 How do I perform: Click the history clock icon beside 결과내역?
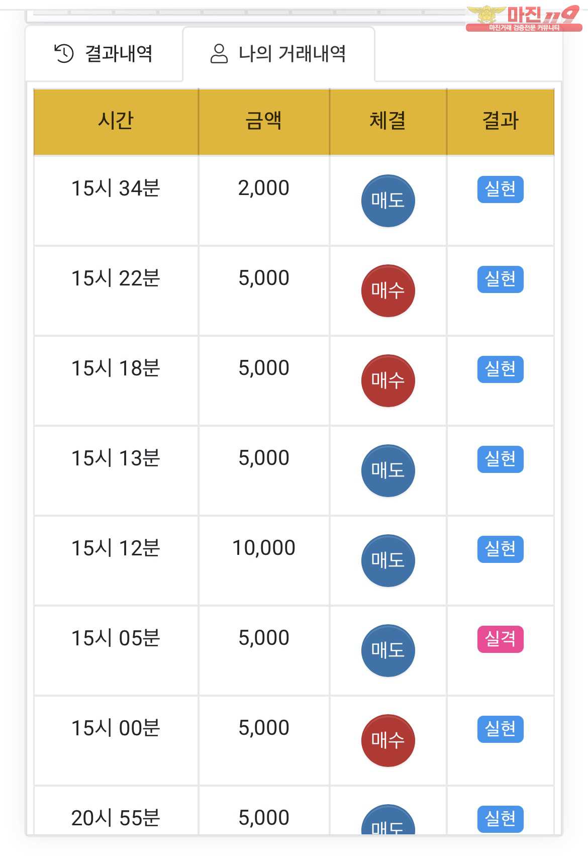(x=64, y=53)
